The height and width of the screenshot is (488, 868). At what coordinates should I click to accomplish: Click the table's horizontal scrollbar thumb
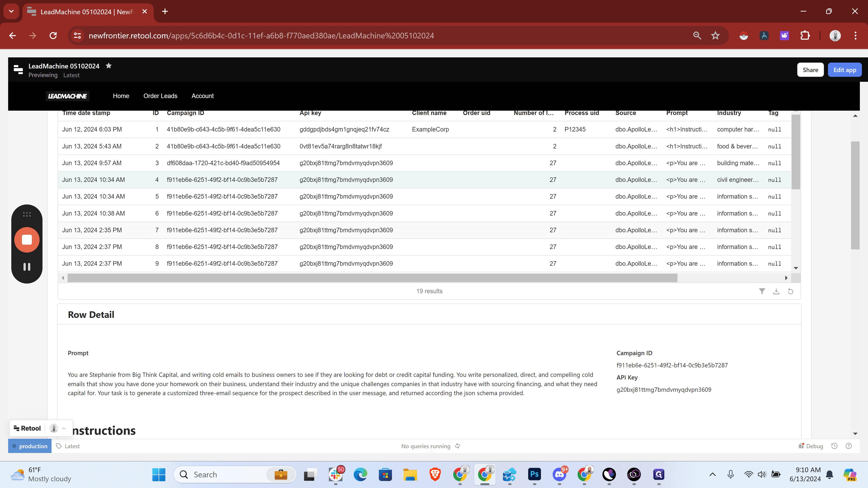click(x=372, y=278)
